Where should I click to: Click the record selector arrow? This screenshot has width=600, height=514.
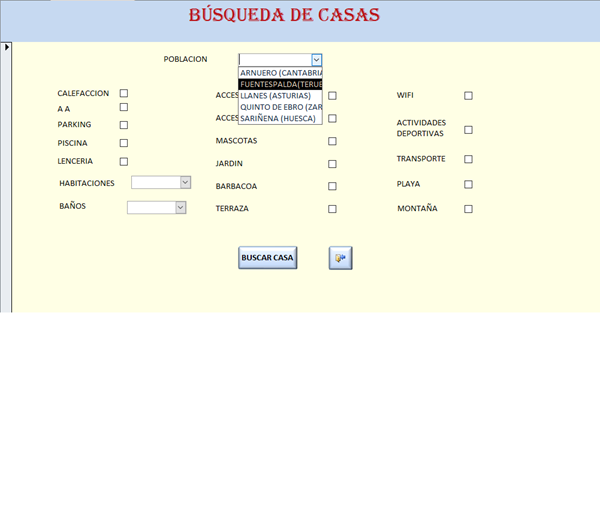pos(7,47)
